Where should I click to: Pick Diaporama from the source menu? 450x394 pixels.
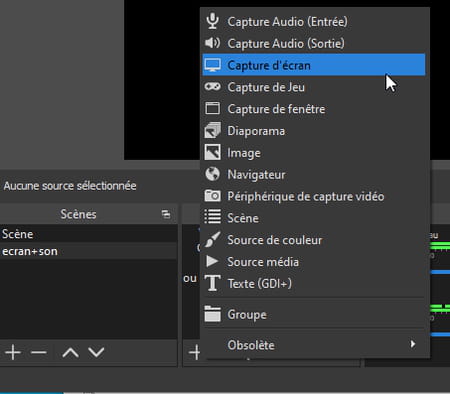click(314, 131)
